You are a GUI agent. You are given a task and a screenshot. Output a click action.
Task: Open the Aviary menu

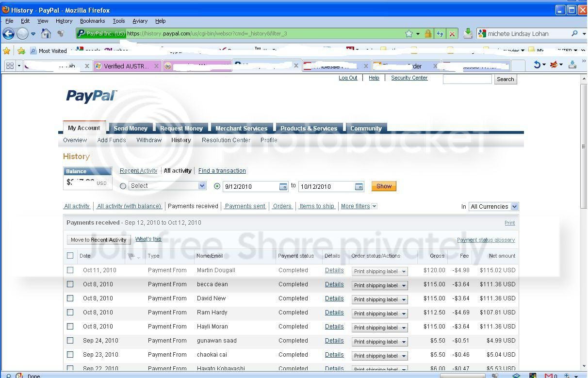(140, 21)
